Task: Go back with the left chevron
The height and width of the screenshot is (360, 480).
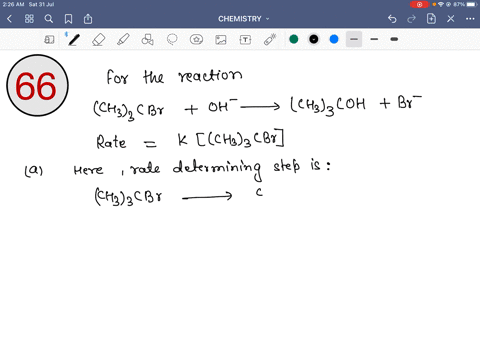Action: (x=9, y=19)
